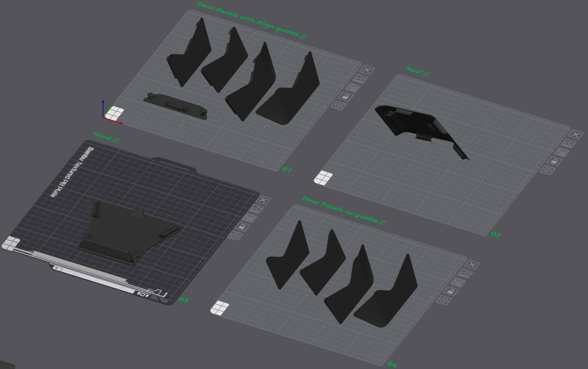The height and width of the screenshot is (369, 588).
Task: Toggle the lock on Hood plate 03
Action: pos(242,227)
